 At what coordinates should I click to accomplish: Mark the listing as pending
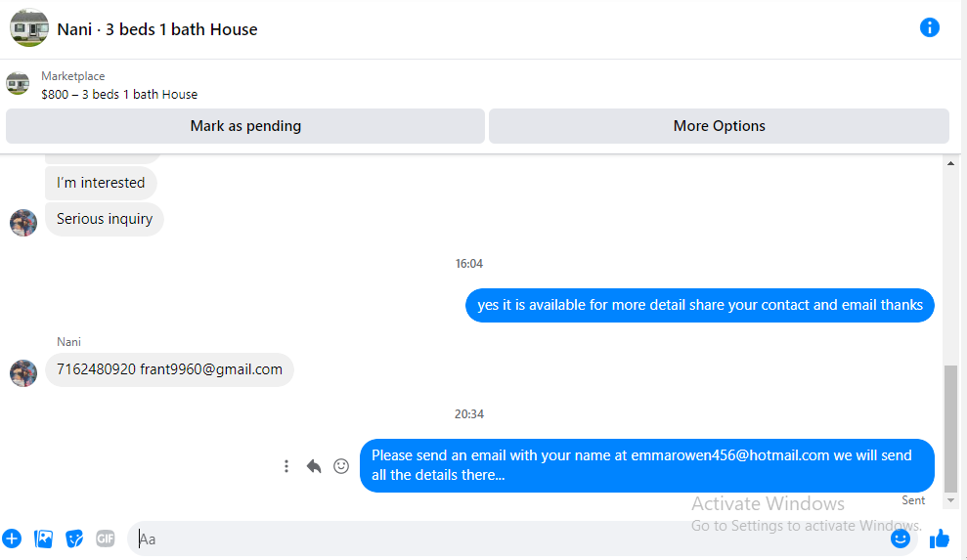(x=245, y=126)
